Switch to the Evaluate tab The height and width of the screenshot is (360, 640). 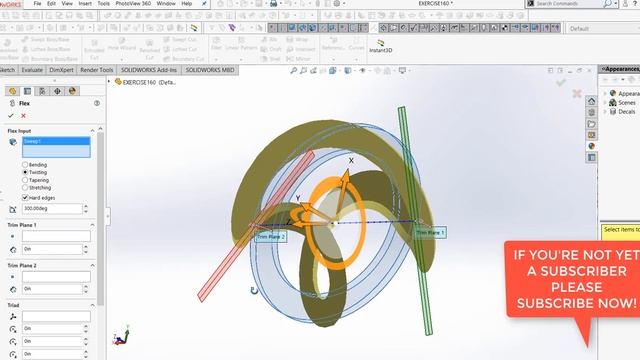(32, 70)
